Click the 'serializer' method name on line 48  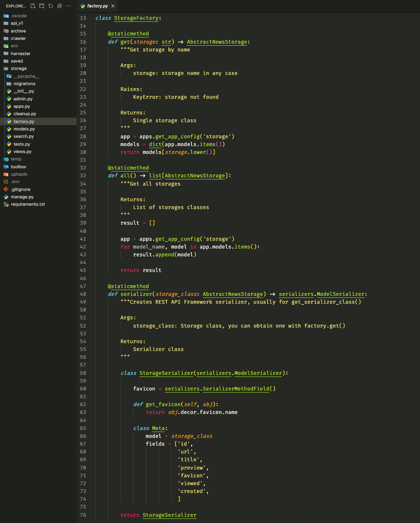coord(136,294)
